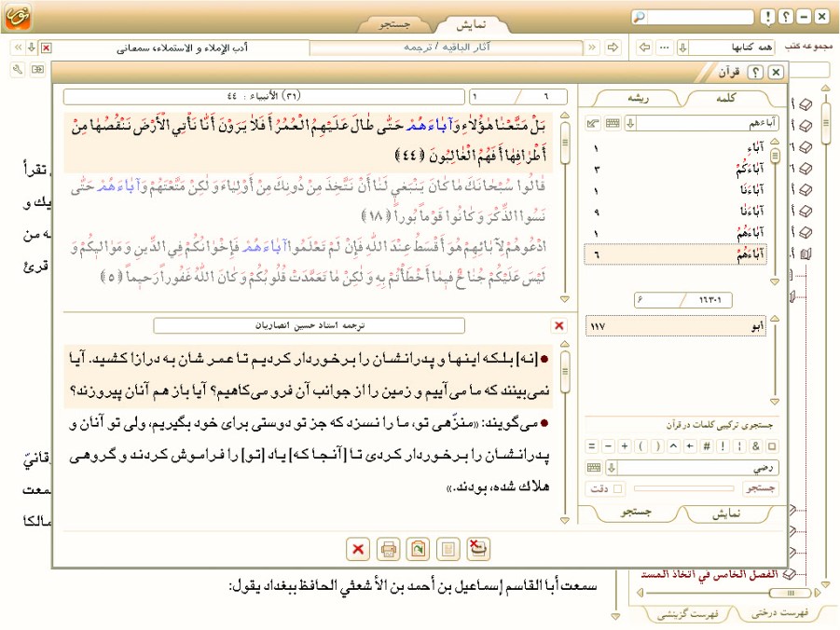Switch to the main نمایش tab at top
This screenshot has height=630, width=840.
click(471, 24)
